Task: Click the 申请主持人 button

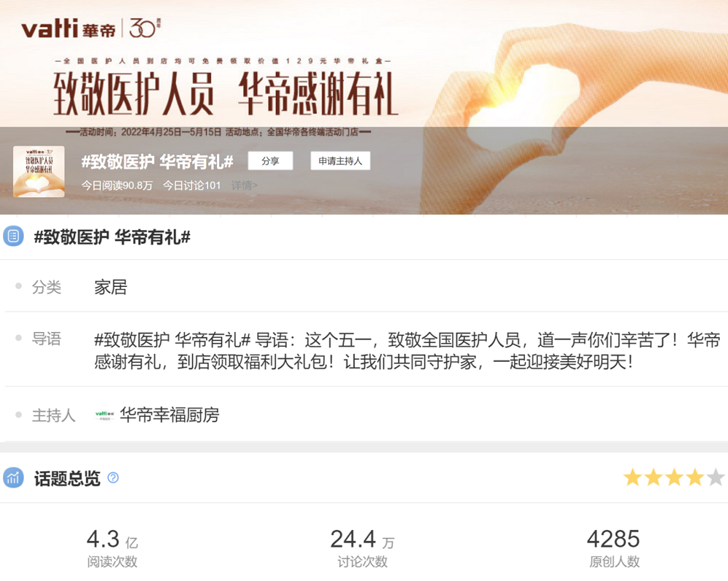Action: click(340, 161)
